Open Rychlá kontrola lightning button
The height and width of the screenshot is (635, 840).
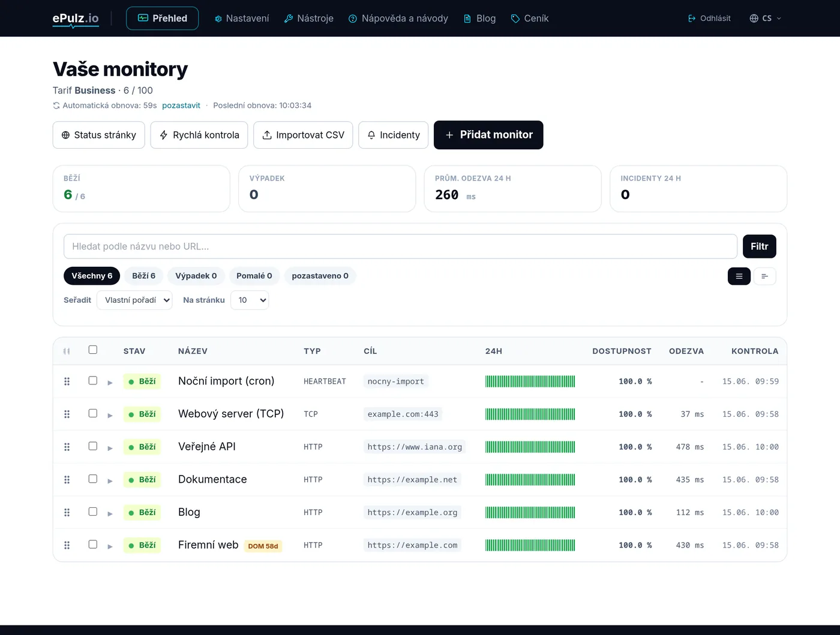point(199,135)
